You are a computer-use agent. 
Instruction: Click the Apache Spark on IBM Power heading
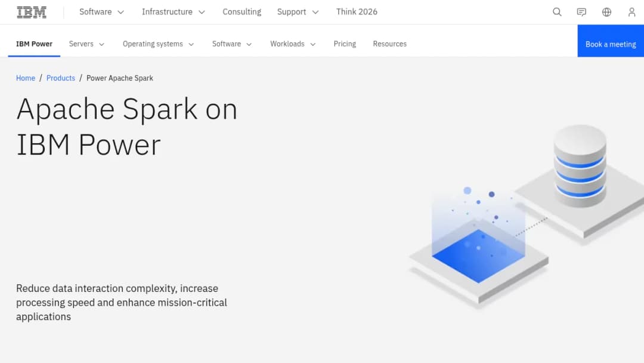[x=126, y=127]
